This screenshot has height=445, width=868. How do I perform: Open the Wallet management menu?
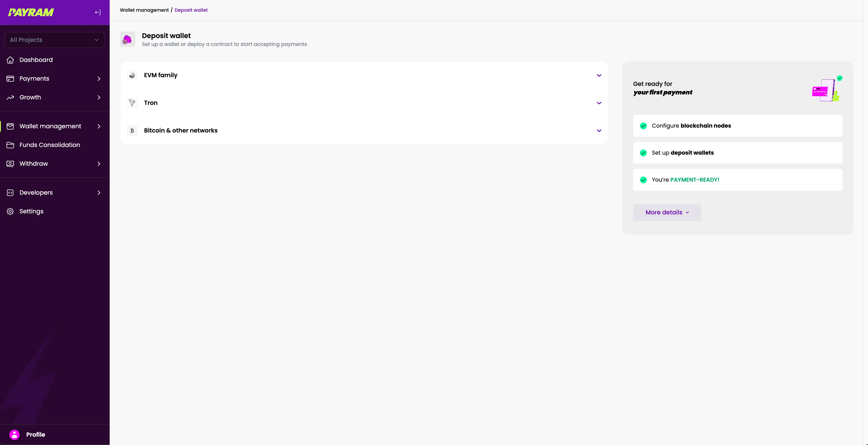point(50,126)
